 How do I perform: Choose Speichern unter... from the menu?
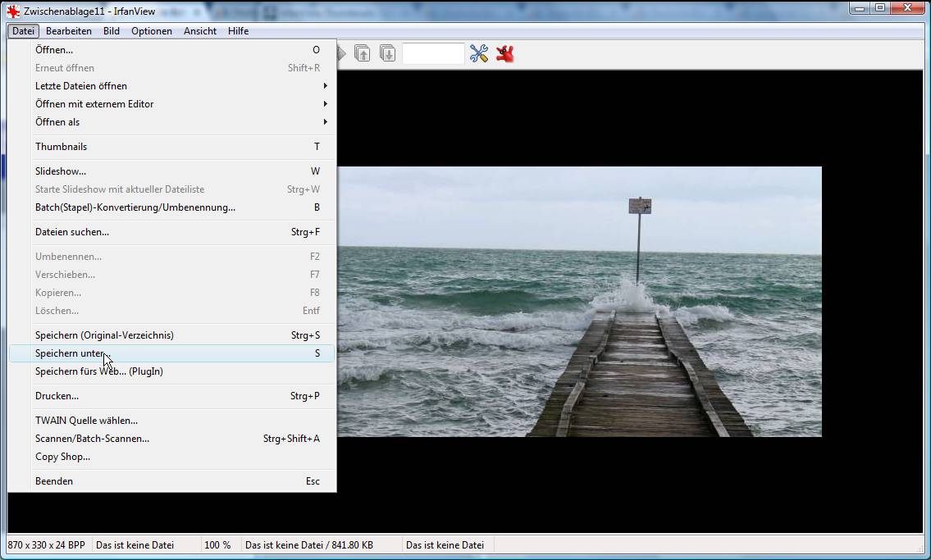(172, 353)
